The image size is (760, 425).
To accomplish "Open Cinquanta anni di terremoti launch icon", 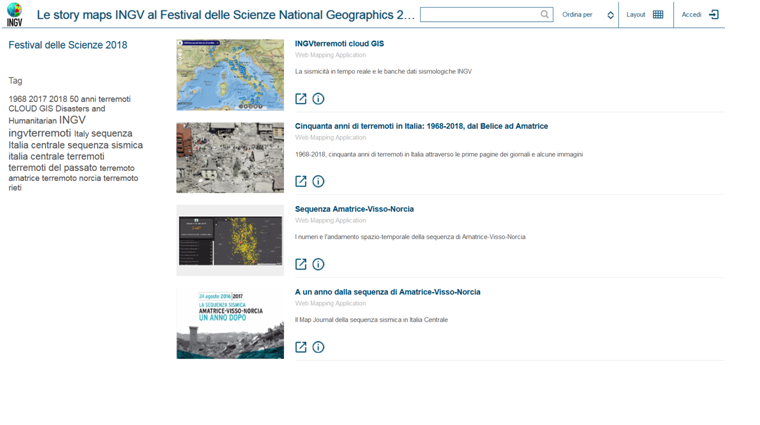I will tap(301, 181).
